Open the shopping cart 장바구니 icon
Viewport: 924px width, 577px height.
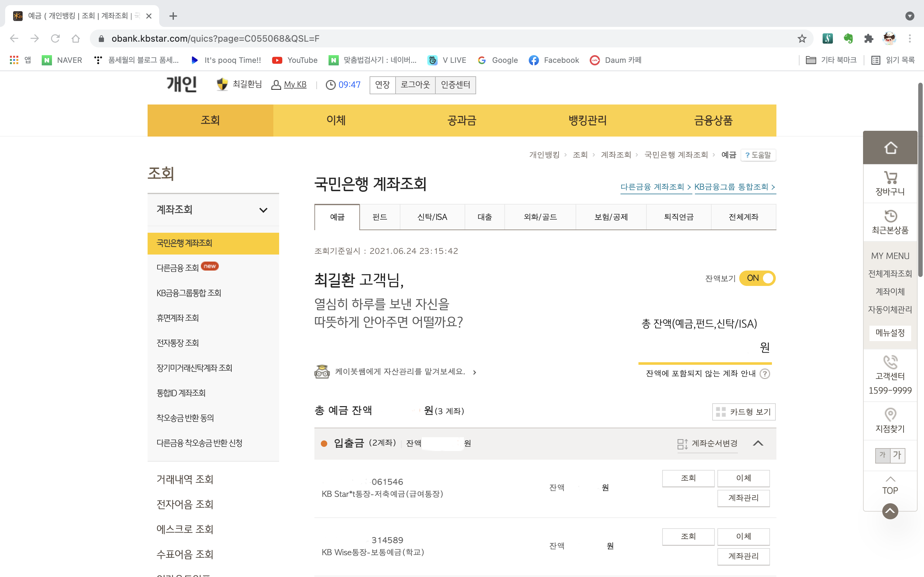tap(890, 178)
